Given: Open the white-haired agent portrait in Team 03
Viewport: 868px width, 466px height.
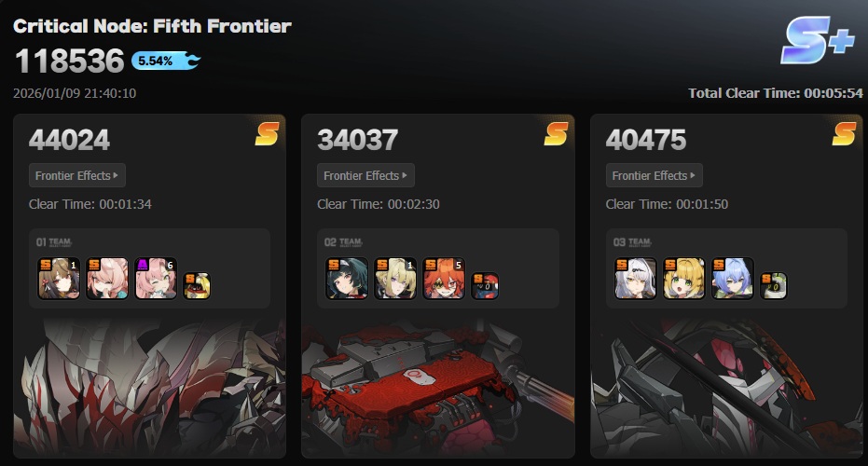Looking at the screenshot, I should [636, 279].
